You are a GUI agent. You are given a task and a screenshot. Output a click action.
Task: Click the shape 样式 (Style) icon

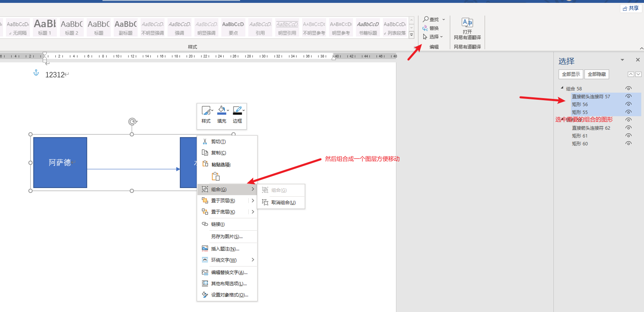point(206,110)
